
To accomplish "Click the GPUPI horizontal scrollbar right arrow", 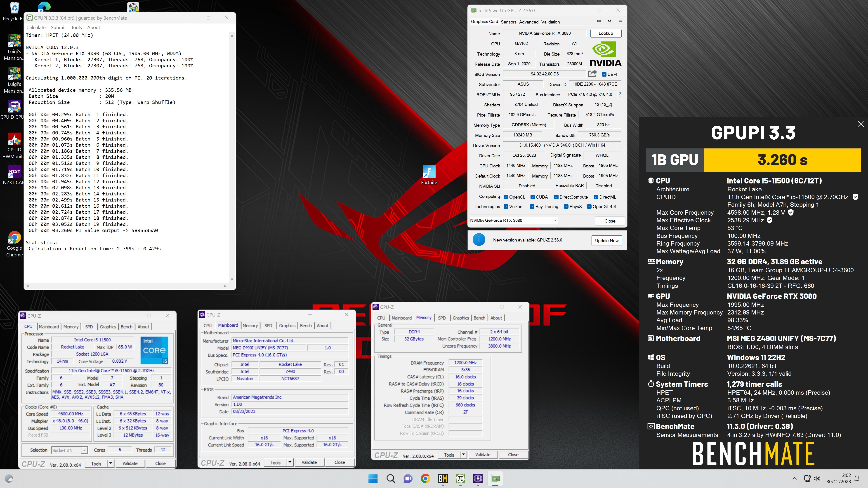I will (225, 286).
